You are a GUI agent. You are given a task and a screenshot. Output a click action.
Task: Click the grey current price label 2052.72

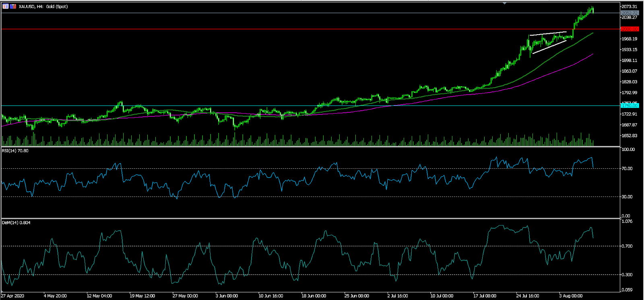630,13
